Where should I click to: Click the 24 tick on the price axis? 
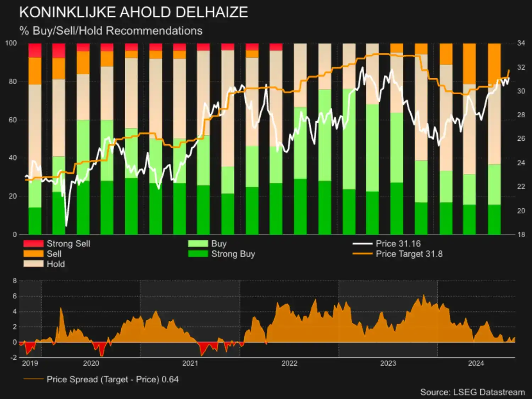521,163
